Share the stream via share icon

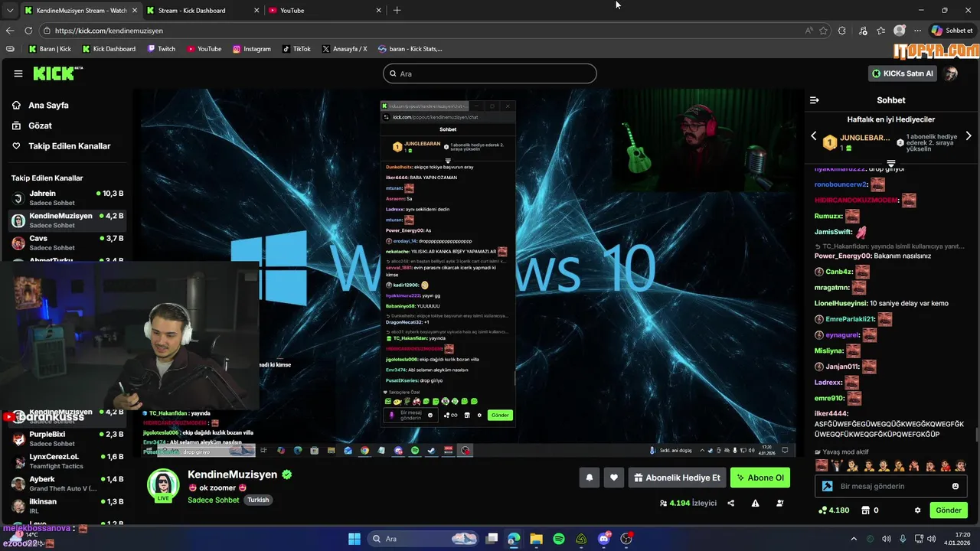(x=730, y=503)
